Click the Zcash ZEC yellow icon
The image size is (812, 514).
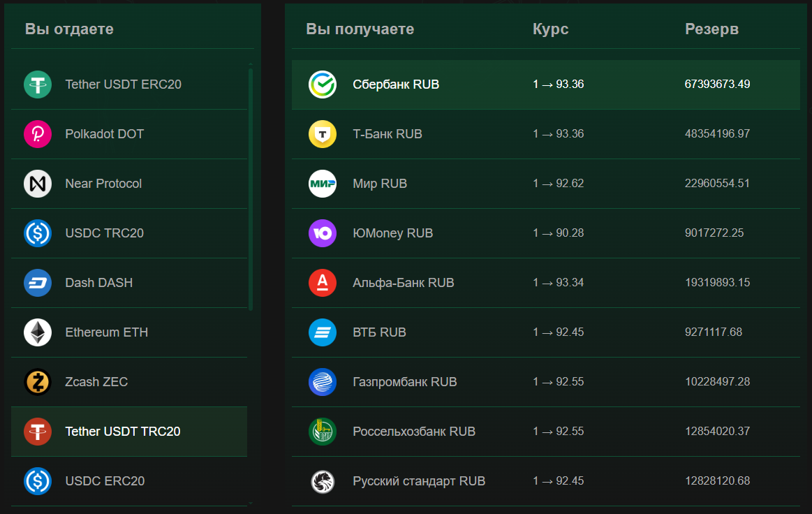(x=38, y=382)
